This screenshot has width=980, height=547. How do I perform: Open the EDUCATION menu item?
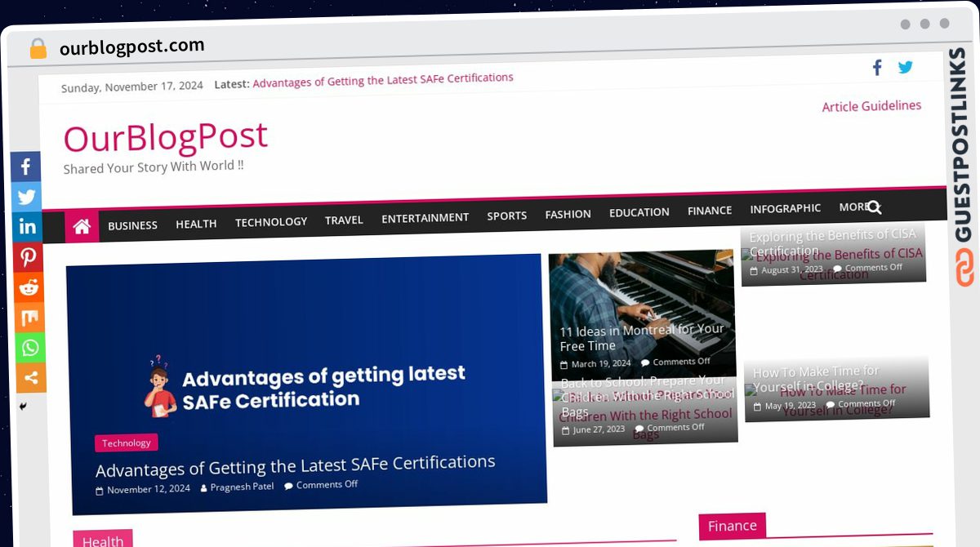pos(639,212)
